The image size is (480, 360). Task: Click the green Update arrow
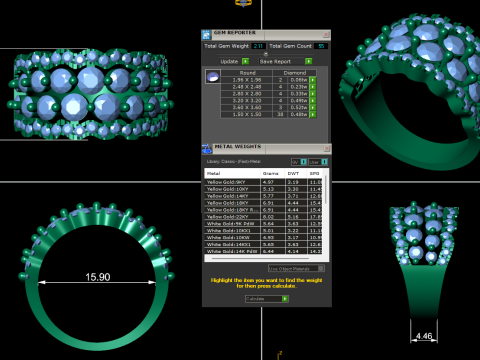pyautogui.click(x=245, y=61)
